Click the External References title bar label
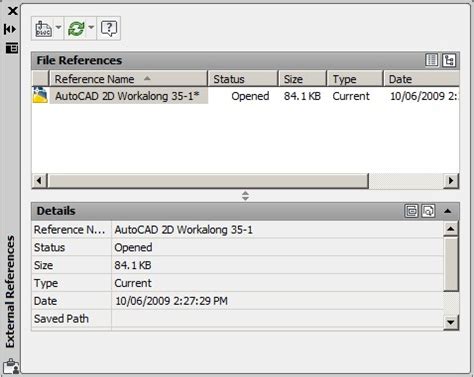Viewport: 474px width, 377px height. click(10, 292)
